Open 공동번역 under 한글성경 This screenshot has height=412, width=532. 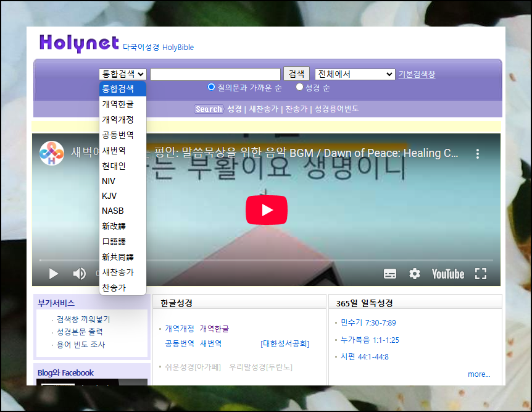pos(180,343)
